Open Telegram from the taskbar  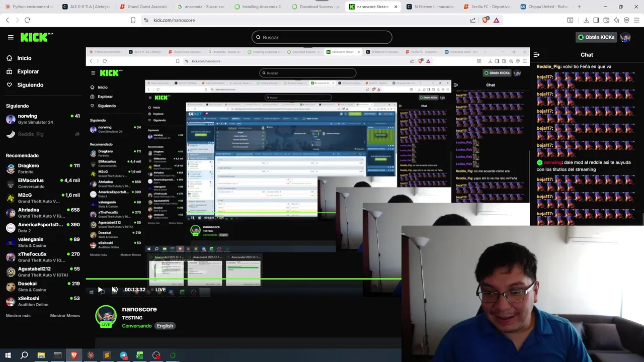tap(123, 355)
